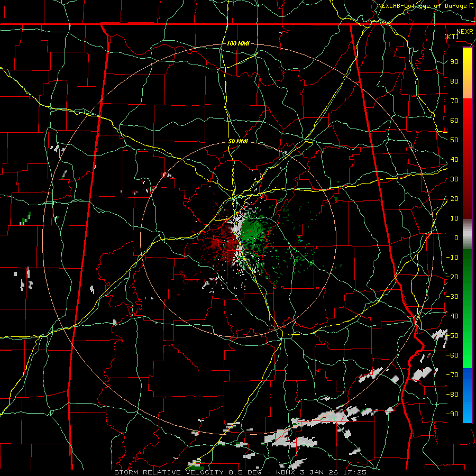Click the "100 NMI" range ring label
This screenshot has width=476, height=476.
(238, 43)
